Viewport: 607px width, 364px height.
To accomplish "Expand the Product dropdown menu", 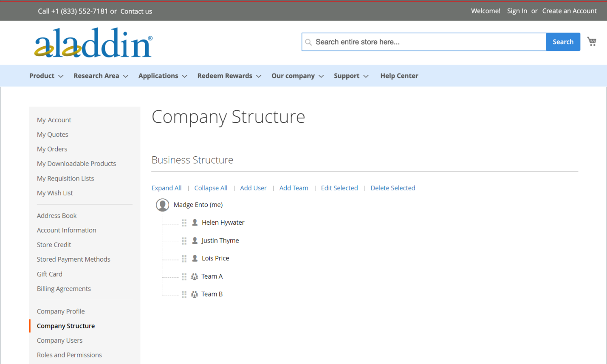I will (x=46, y=76).
